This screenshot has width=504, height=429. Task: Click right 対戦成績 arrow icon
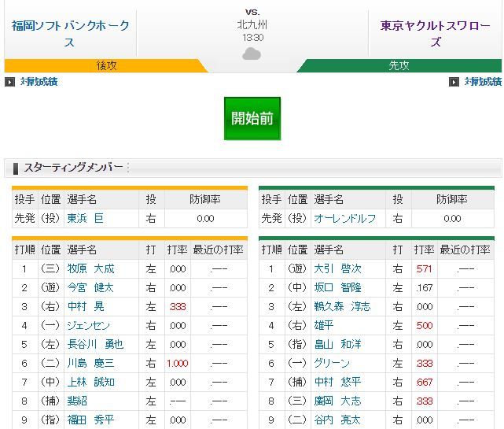point(454,82)
